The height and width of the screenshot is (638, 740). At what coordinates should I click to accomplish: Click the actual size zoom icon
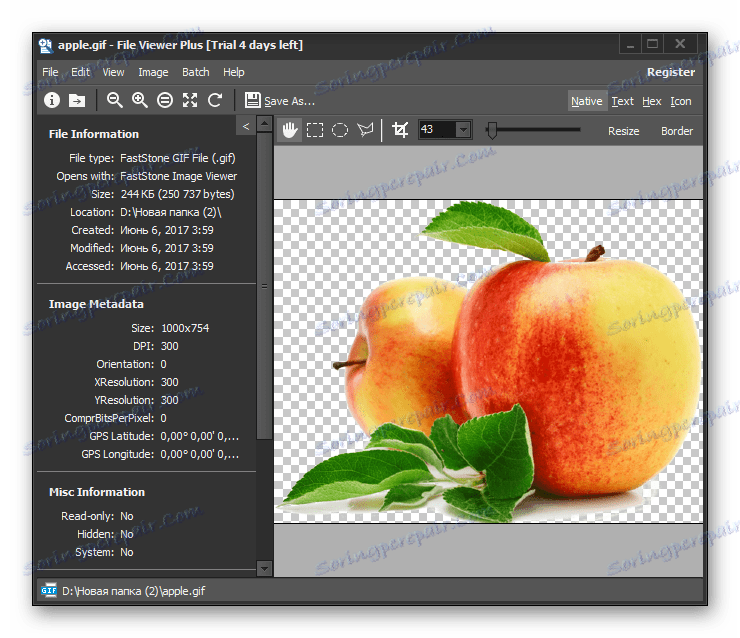click(x=165, y=100)
